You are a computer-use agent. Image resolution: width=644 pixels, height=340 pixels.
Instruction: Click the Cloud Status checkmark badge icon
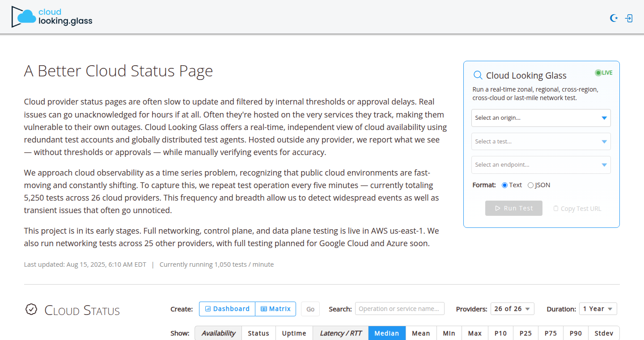point(31,309)
